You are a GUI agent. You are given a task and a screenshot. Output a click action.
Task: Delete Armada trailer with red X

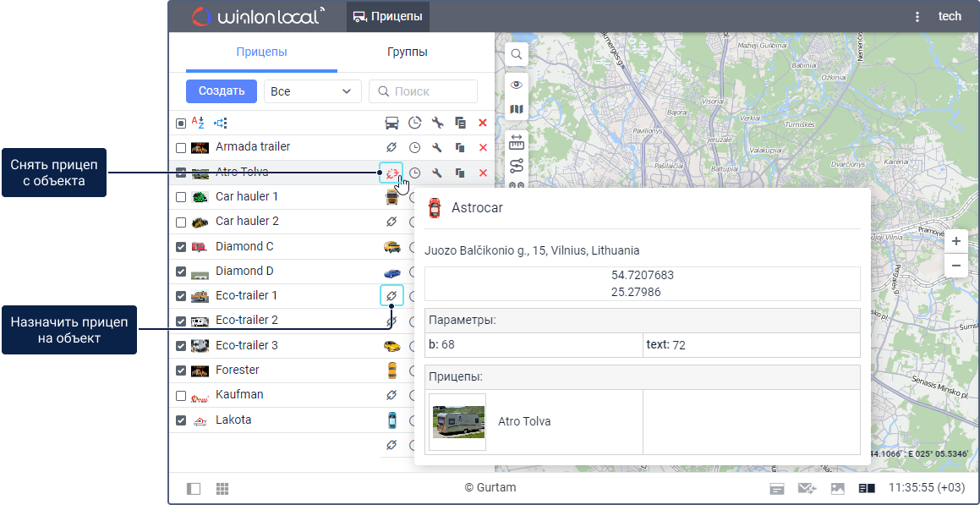click(483, 148)
